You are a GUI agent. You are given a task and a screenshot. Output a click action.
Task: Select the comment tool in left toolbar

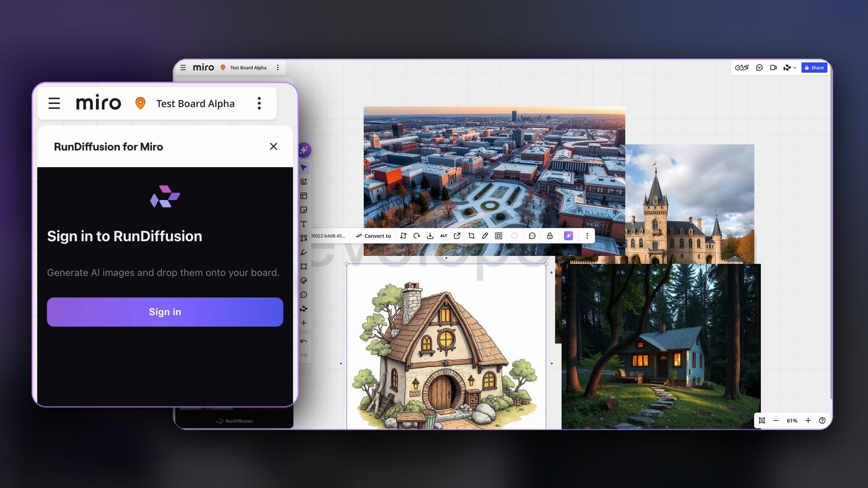(304, 295)
